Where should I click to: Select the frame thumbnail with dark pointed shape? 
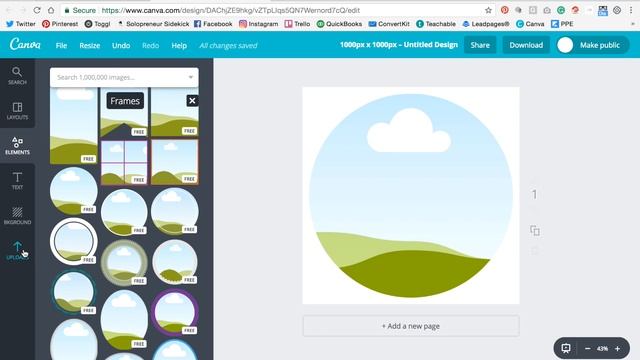pyautogui.click(x=124, y=112)
